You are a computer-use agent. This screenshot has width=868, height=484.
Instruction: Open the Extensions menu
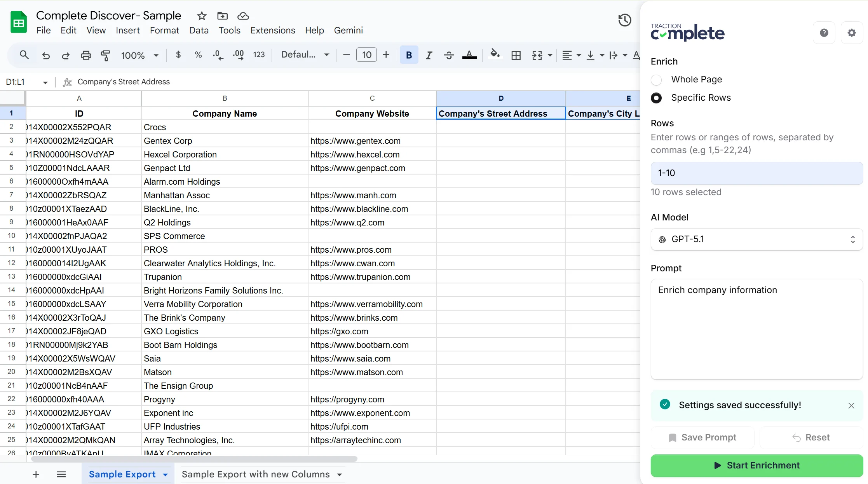[272, 30]
